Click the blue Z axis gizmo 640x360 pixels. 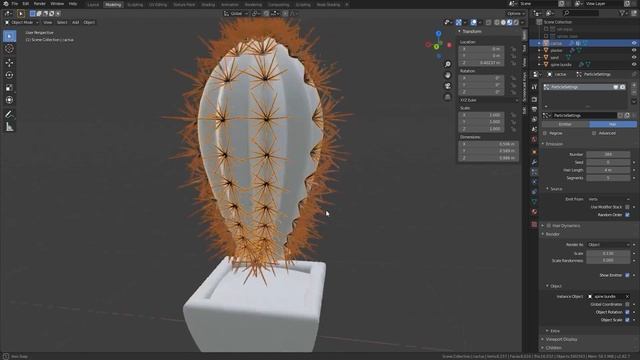click(438, 33)
